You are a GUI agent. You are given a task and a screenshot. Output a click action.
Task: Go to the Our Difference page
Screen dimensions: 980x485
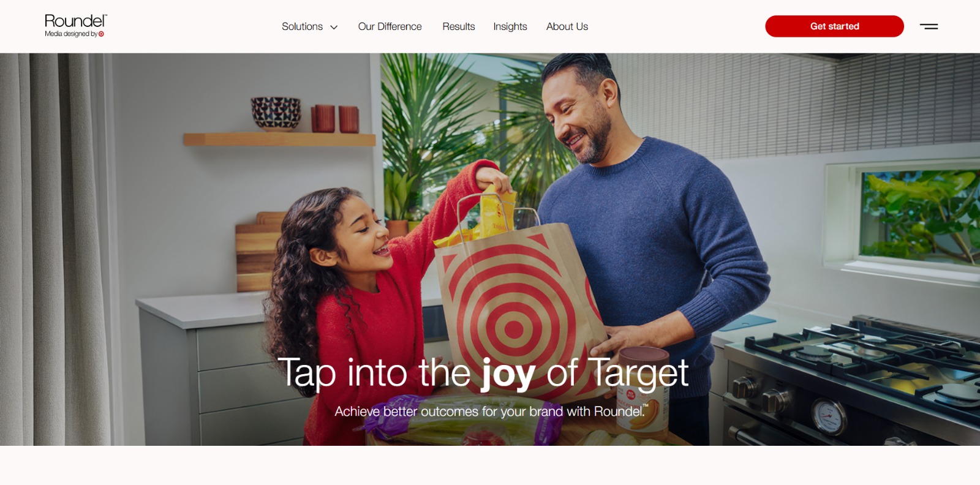[x=390, y=26]
